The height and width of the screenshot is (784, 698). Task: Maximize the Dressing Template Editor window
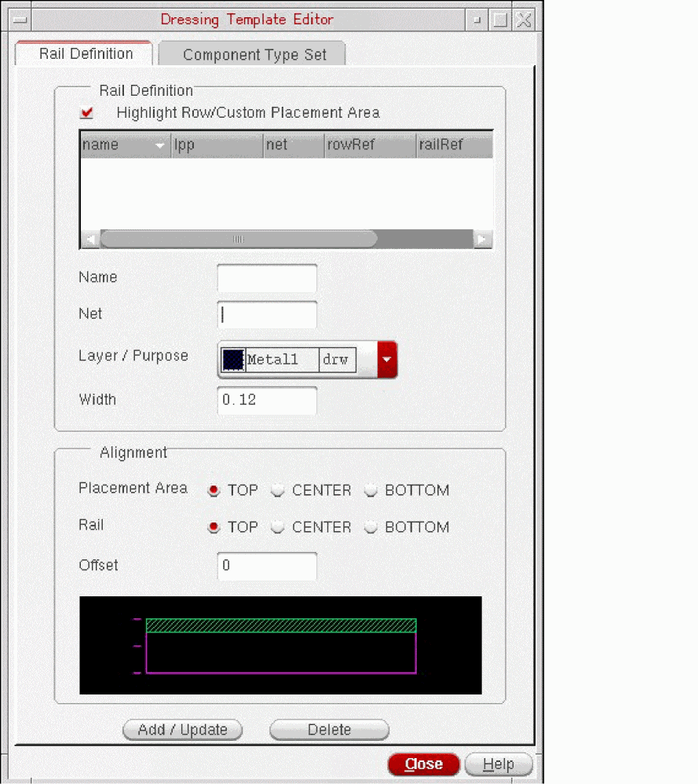[x=499, y=20]
